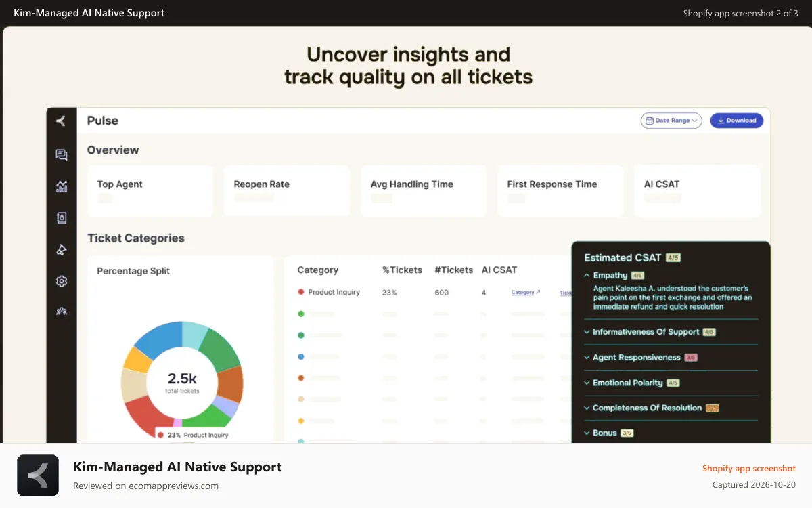Click the 23% Product Inquiry chart tooltip
This screenshot has width=812, height=508.
193,435
